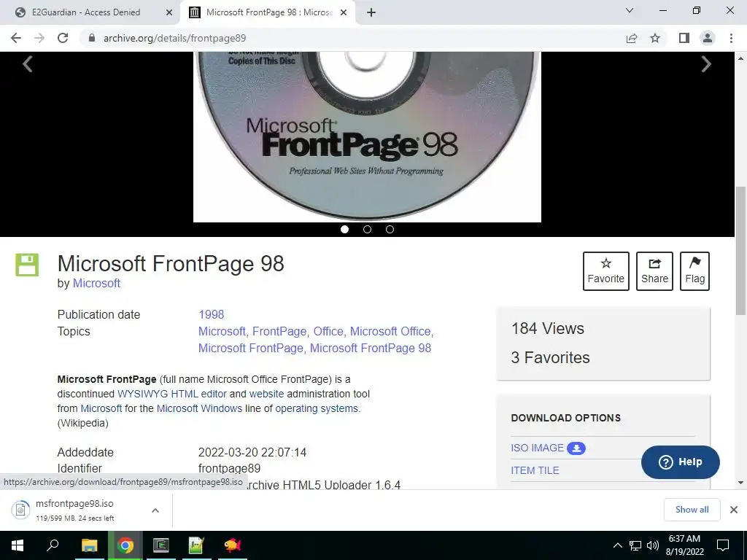This screenshot has width=747, height=560.
Task: Open the FrontPage topic link
Action: pyautogui.click(x=279, y=332)
